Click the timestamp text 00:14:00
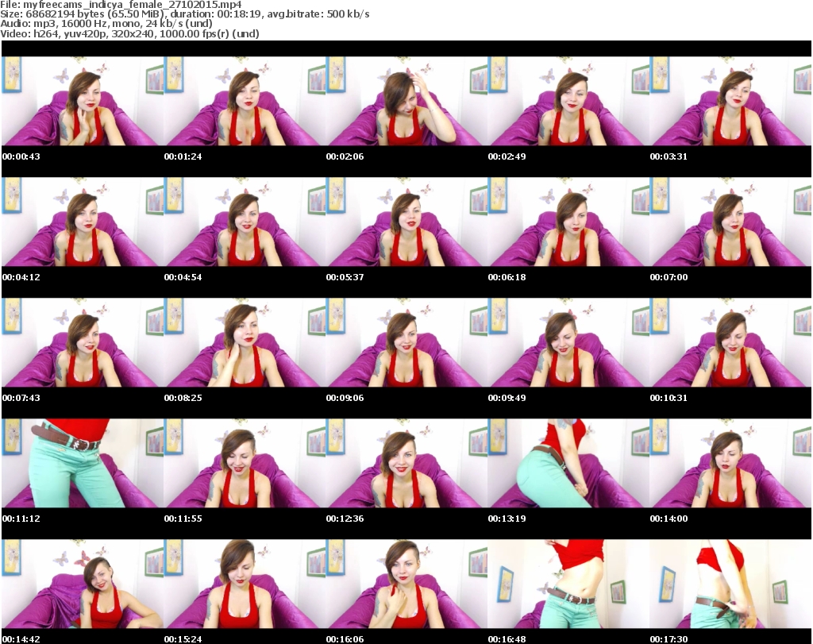Screen dimensions: 813x644 669,519
